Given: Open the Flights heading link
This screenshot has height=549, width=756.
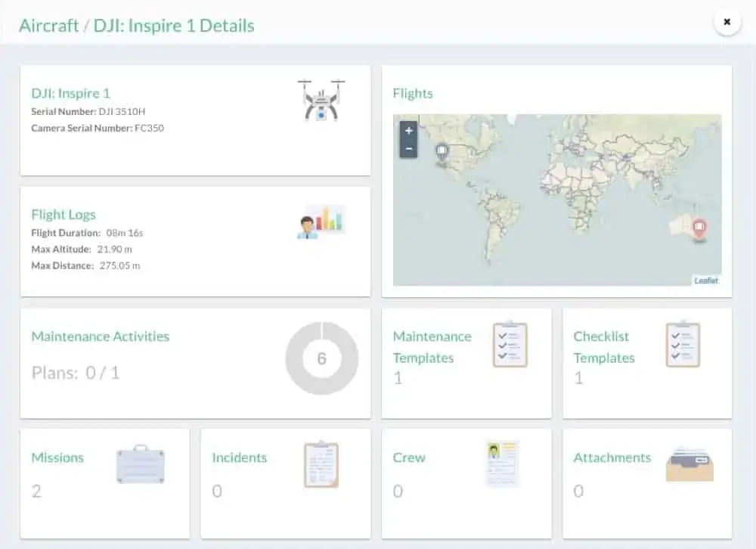Looking at the screenshot, I should click(x=413, y=93).
